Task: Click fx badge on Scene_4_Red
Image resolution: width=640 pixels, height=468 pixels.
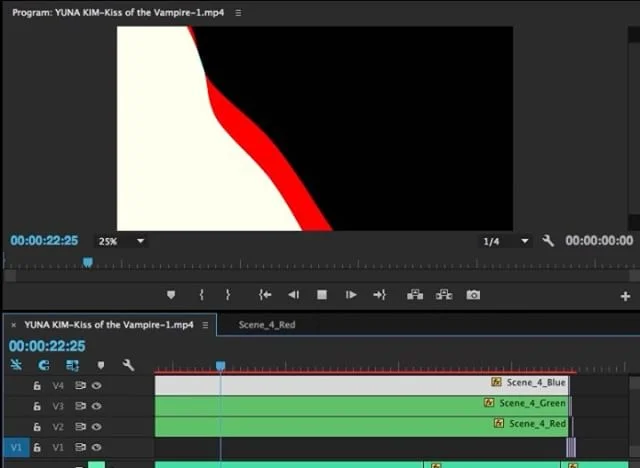Action: point(498,423)
